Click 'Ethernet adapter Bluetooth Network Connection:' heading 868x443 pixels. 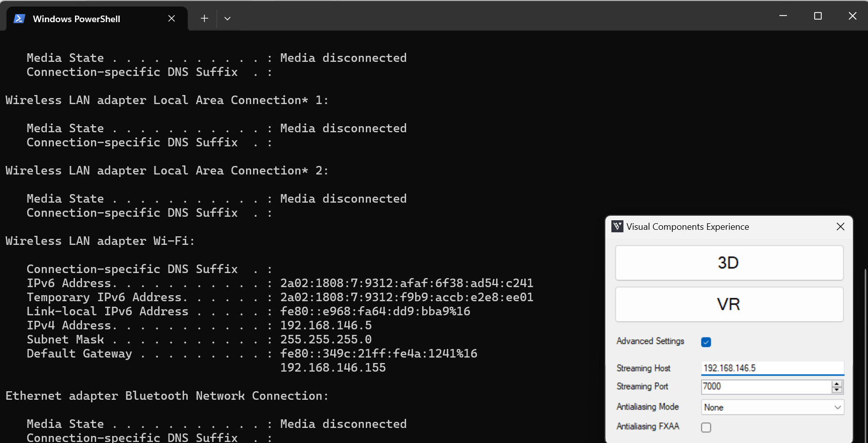(x=167, y=396)
